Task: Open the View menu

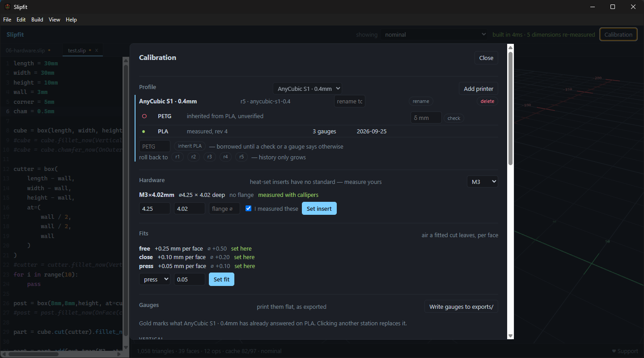Action: click(x=55, y=20)
